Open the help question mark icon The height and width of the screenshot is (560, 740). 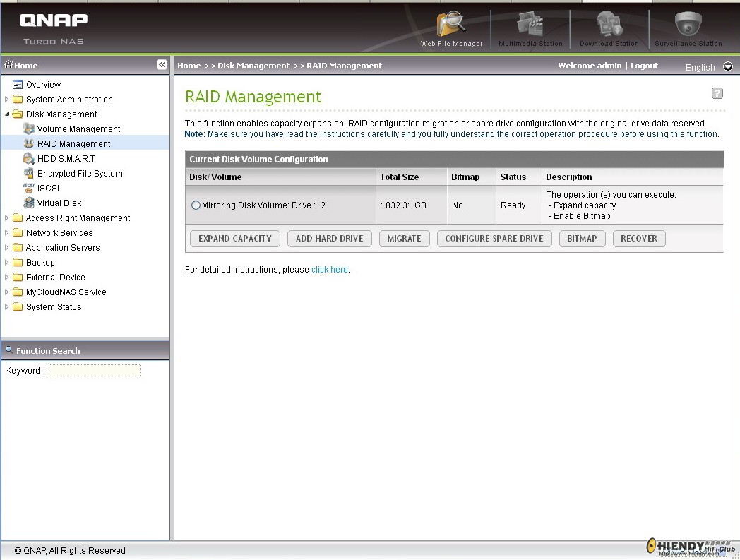717,93
